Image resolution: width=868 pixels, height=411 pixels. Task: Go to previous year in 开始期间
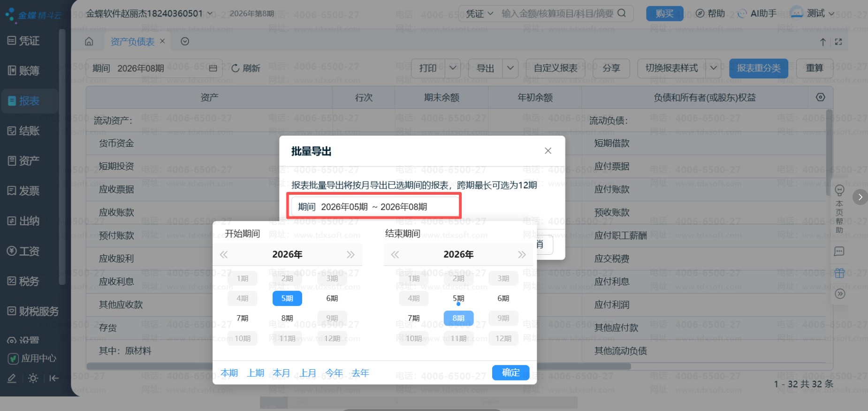click(x=224, y=255)
